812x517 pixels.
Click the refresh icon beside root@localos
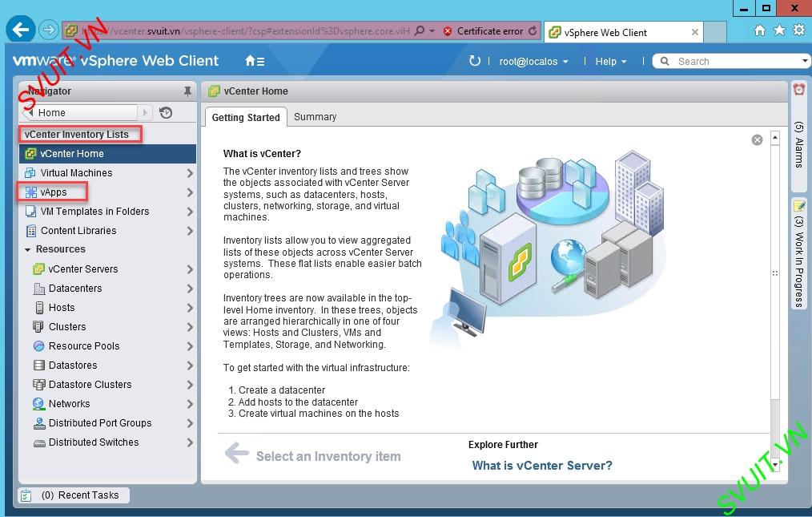pos(474,61)
